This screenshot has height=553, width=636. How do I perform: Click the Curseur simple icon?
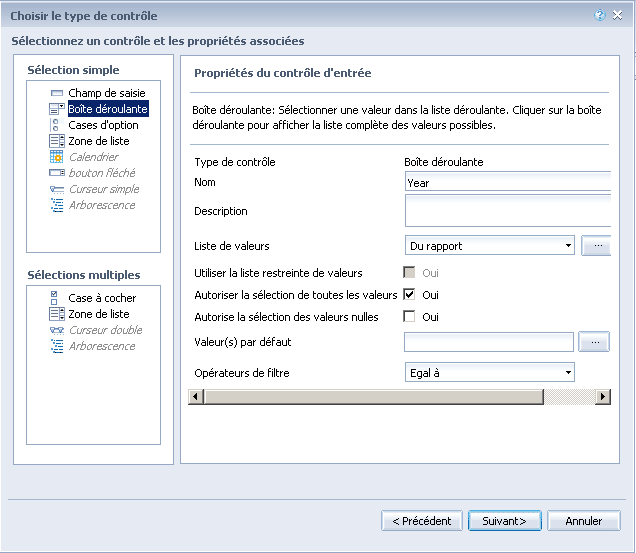[57, 189]
